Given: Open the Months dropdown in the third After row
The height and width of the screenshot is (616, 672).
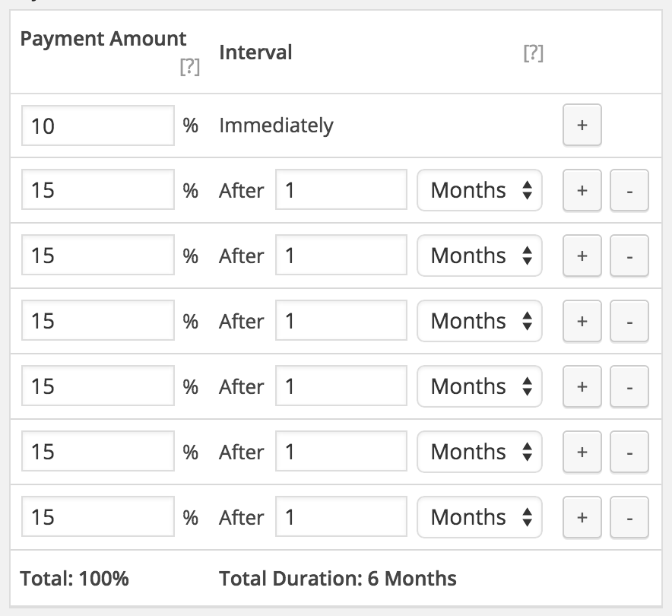Looking at the screenshot, I should [479, 321].
